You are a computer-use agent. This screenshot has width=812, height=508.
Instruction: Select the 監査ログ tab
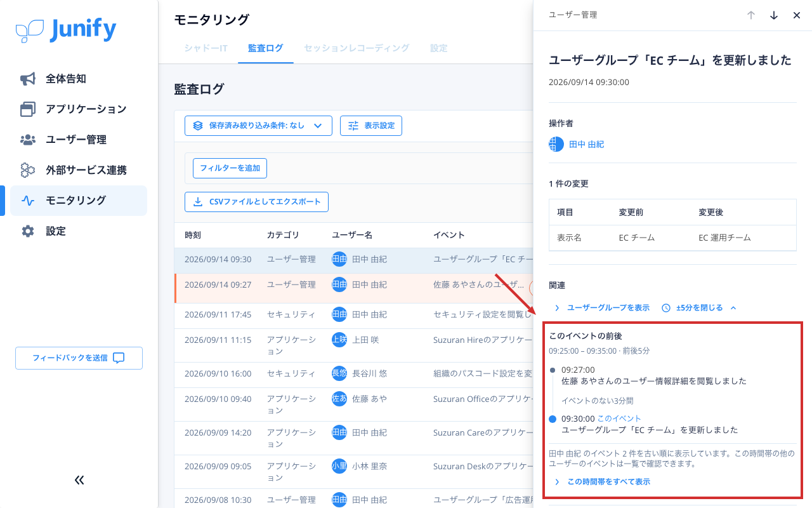[266, 48]
